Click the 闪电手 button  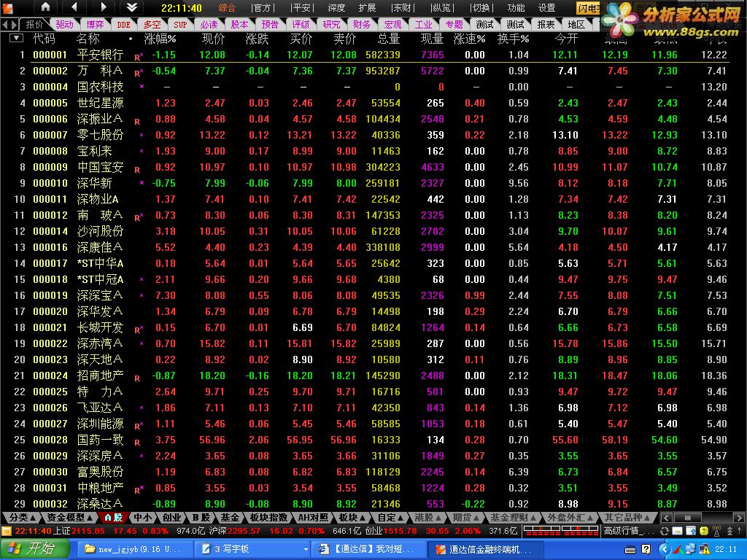pyautogui.click(x=589, y=8)
